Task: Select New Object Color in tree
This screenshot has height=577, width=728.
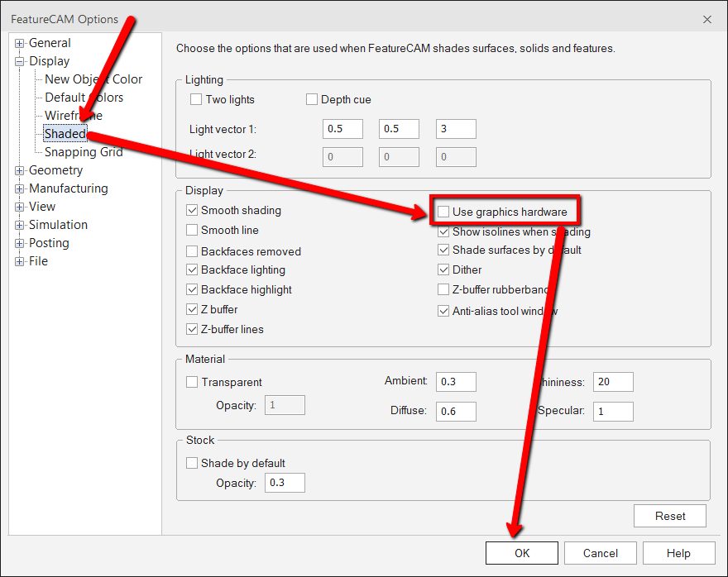Action: pyautogui.click(x=93, y=79)
